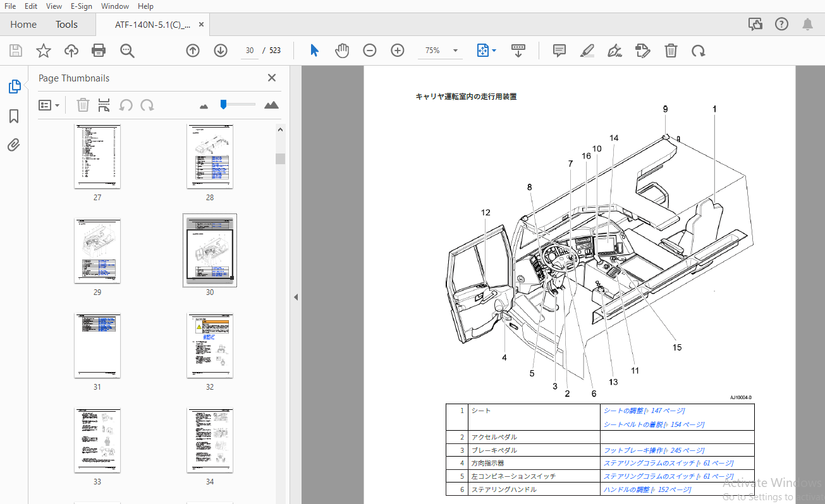This screenshot has height=504, width=825.
Task: Select the page 33 thumbnail
Action: tap(97, 441)
